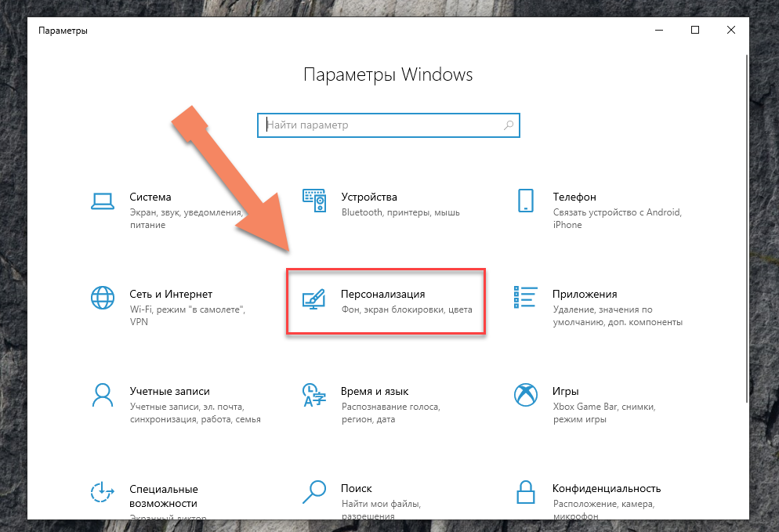Click 'Bluetooth, принтеры, мышь' description
Viewport: 779px width, 532px height.
400,212
